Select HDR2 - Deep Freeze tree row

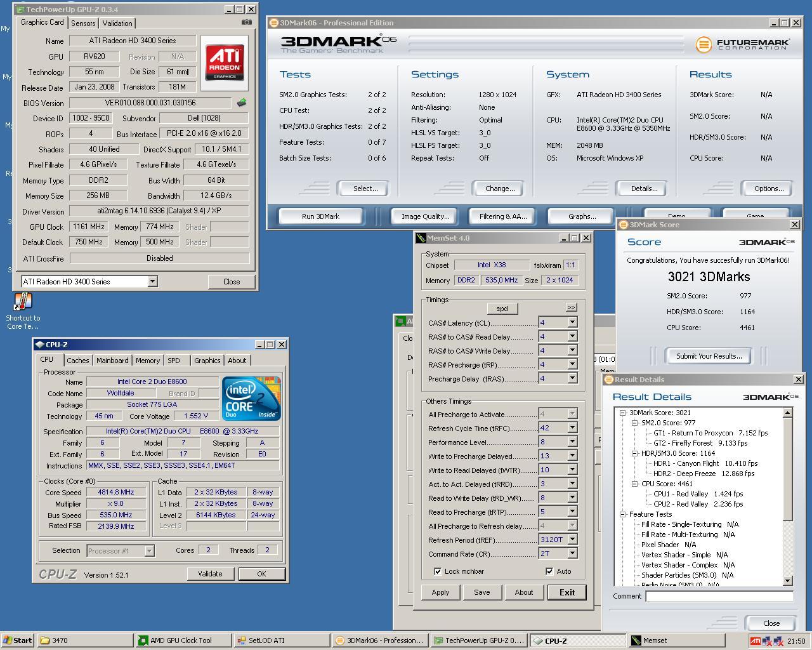tap(704, 474)
